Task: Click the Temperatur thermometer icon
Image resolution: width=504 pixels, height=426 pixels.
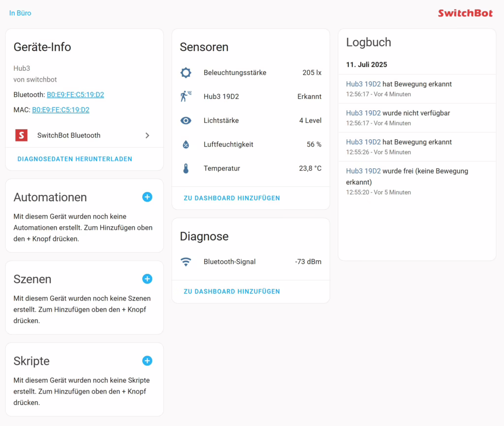Action: point(186,168)
